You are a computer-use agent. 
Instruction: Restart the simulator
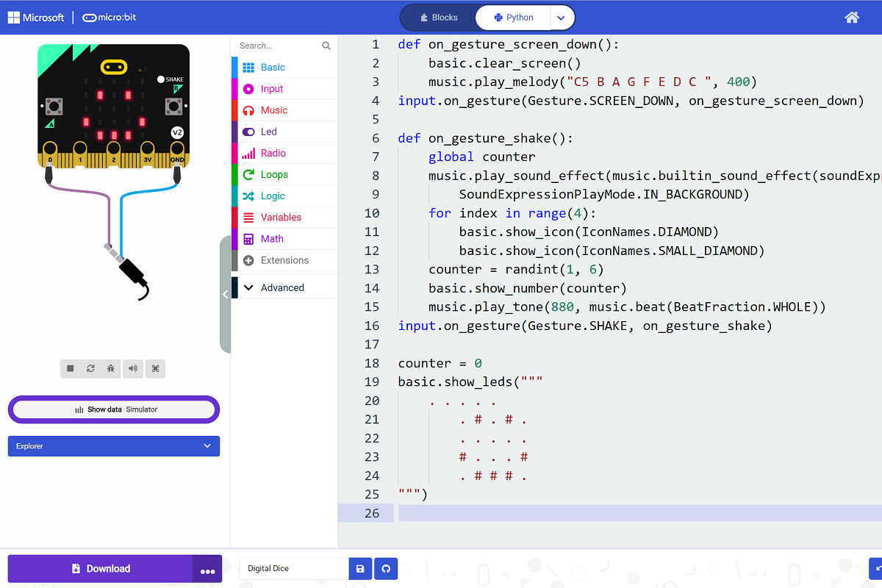90,368
